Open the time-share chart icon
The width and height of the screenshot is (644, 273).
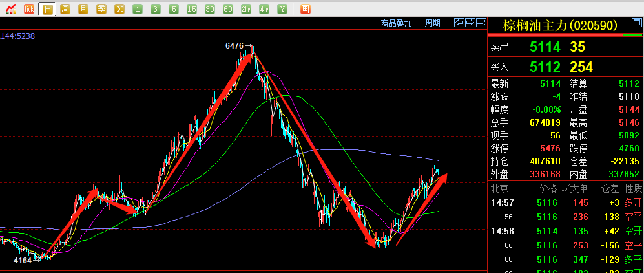click(11, 8)
